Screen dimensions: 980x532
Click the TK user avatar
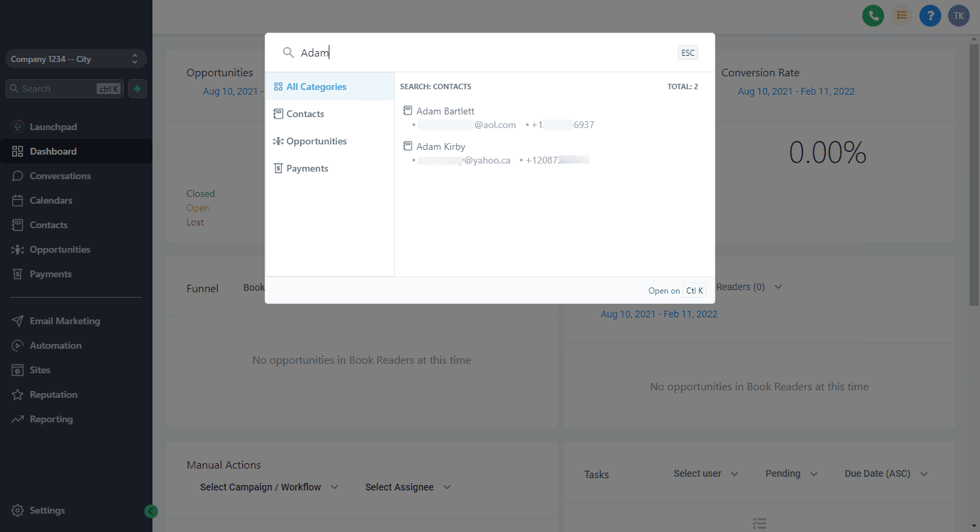click(x=958, y=16)
